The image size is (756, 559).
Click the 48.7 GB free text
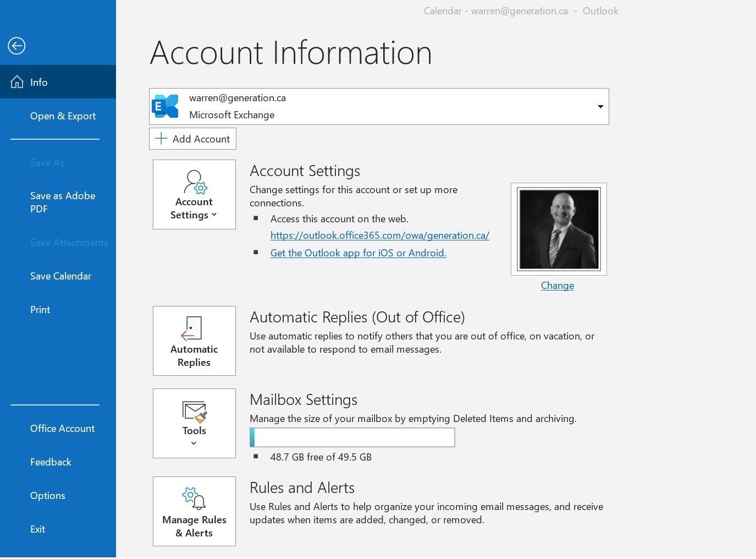(321, 457)
